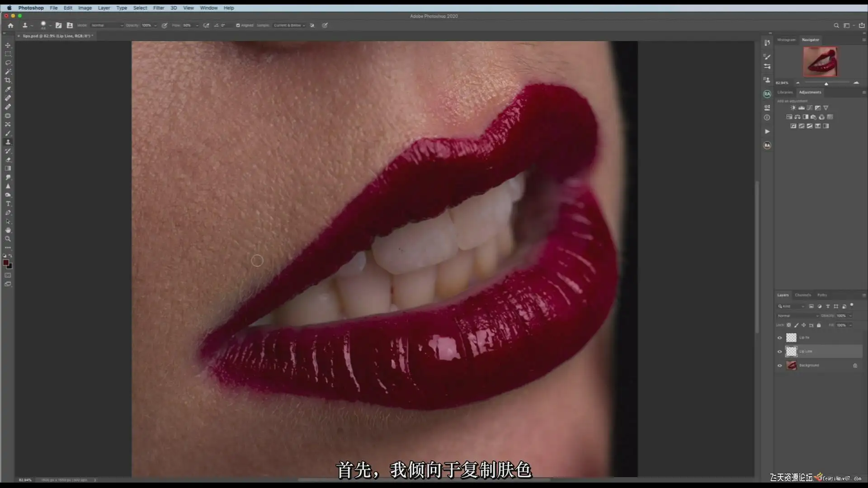
Task: Open the Select menu
Action: pyautogui.click(x=140, y=8)
